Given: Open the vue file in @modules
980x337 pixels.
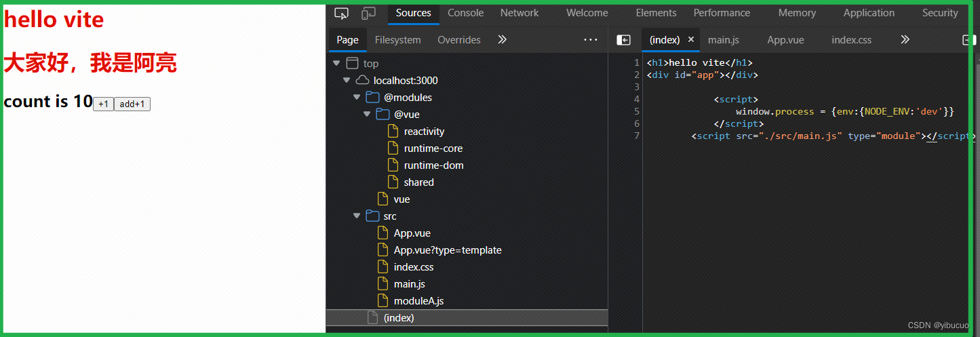Looking at the screenshot, I should [401, 199].
